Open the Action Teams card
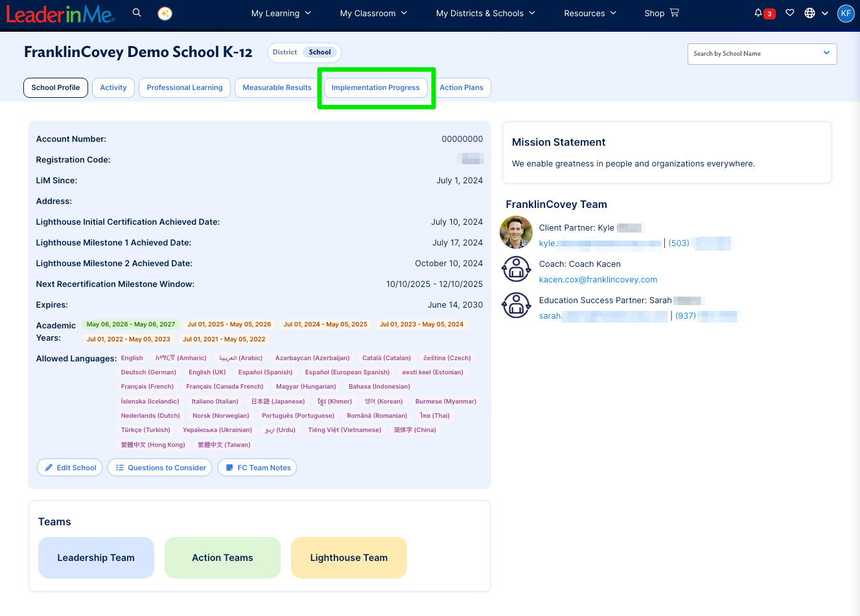 click(x=222, y=558)
